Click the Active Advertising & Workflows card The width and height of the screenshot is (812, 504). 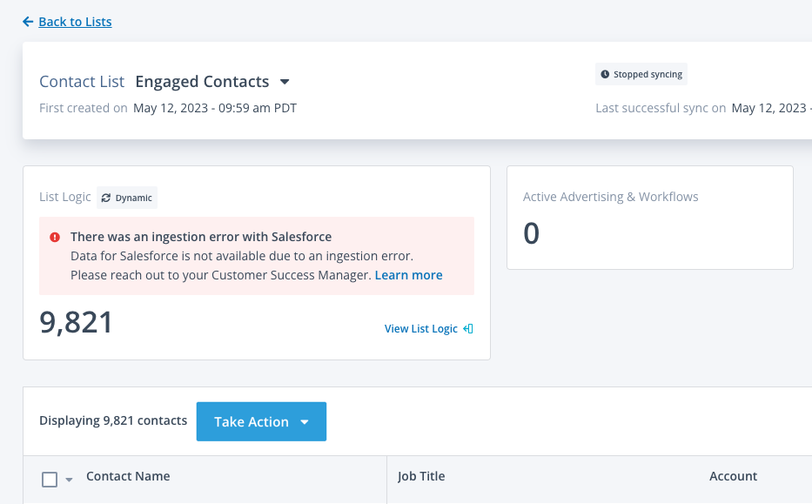coord(649,218)
